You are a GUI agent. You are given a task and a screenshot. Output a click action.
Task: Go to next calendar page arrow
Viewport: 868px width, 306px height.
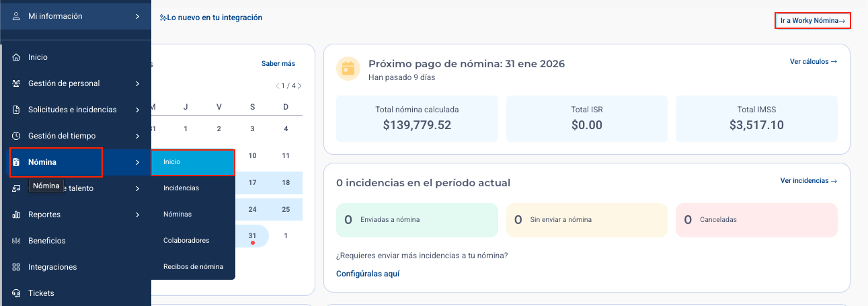click(x=300, y=85)
